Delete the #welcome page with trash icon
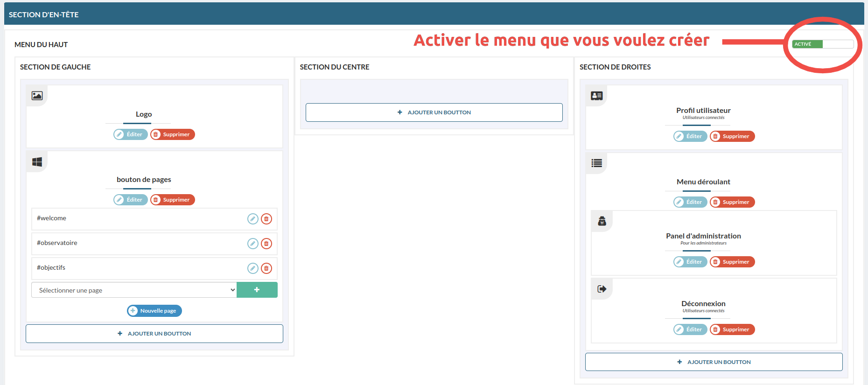The image size is (868, 385). coord(266,219)
